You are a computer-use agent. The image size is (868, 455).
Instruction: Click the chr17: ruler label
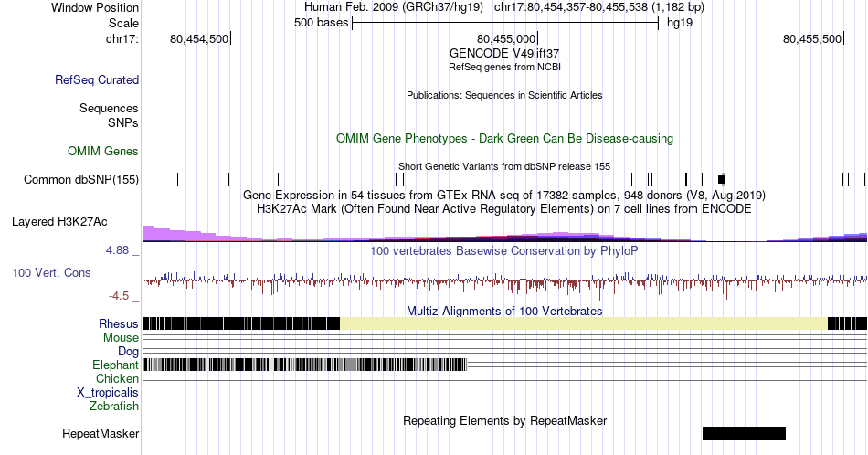(122, 38)
